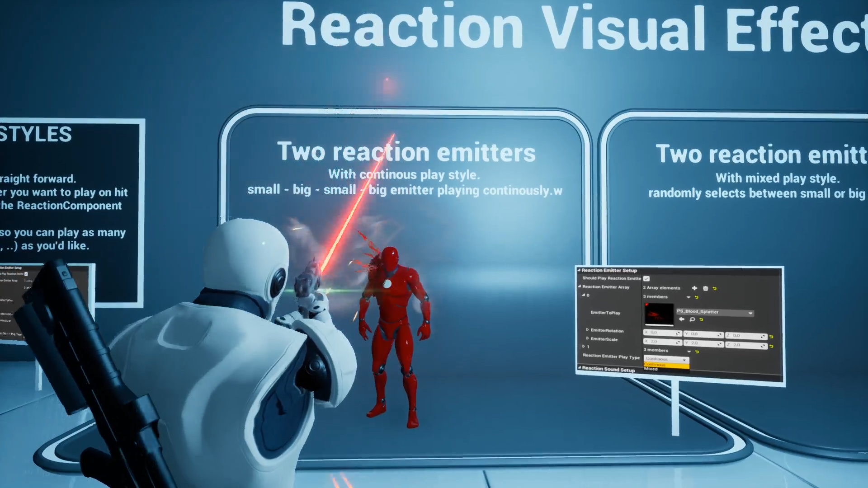Click the EmitterScale X field

tap(663, 342)
